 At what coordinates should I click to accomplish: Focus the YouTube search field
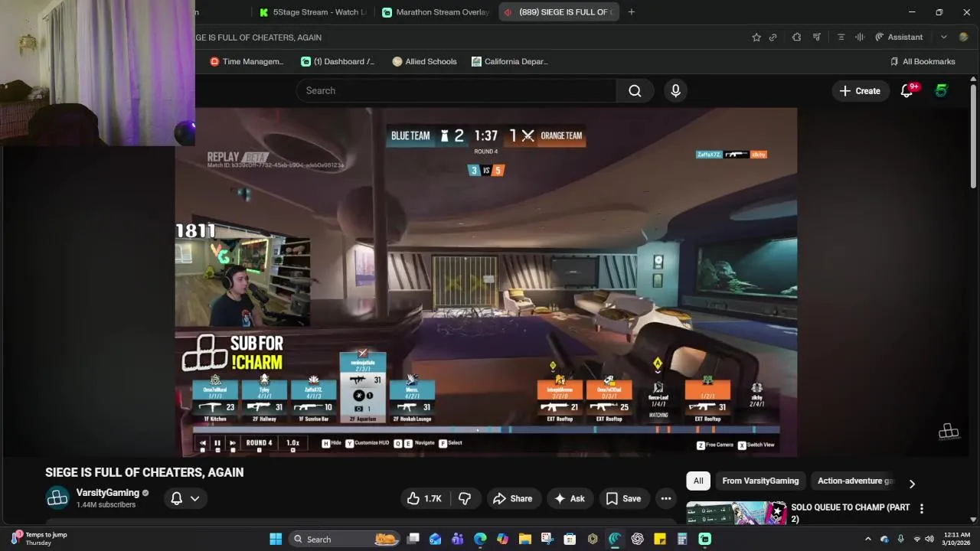(456, 90)
